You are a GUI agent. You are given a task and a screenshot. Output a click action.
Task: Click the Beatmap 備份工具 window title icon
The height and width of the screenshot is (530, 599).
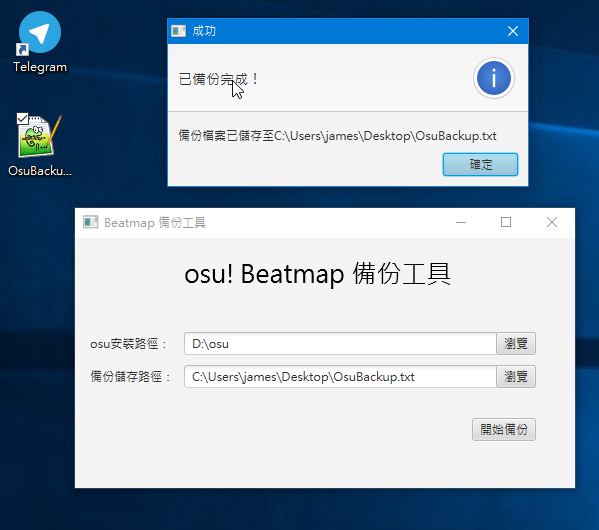(x=91, y=222)
